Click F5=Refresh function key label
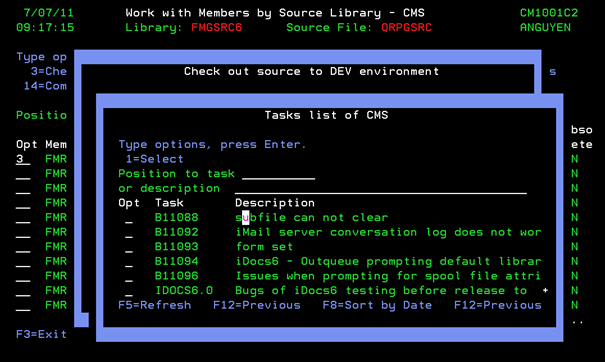Viewport: 605px width, 362px height. coord(154,305)
